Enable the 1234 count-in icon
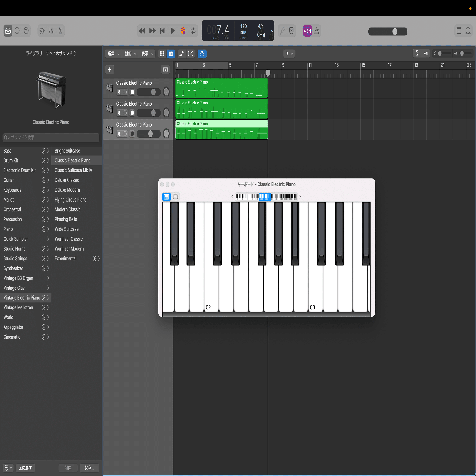The image size is (476, 476). tap(307, 30)
